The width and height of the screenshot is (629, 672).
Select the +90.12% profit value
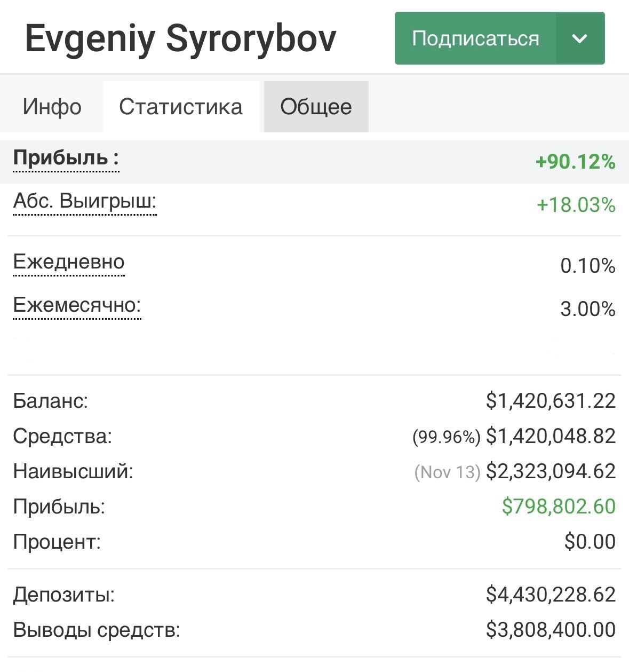pyautogui.click(x=575, y=161)
